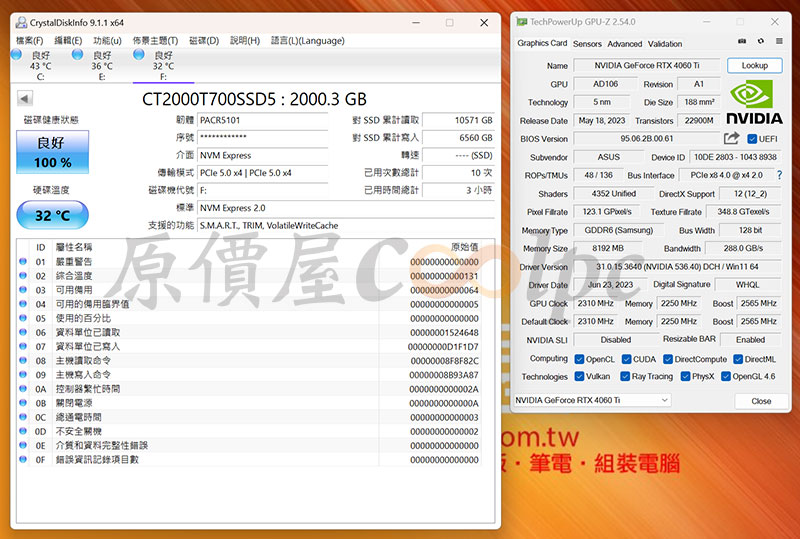This screenshot has width=800, height=539.
Task: Open the 功能(u) menu
Action: coord(107,40)
